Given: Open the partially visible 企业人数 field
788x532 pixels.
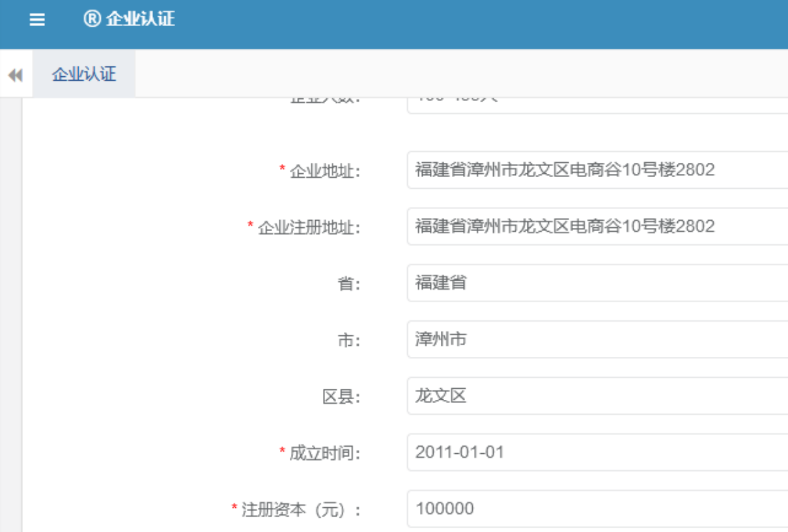Looking at the screenshot, I should (597, 103).
